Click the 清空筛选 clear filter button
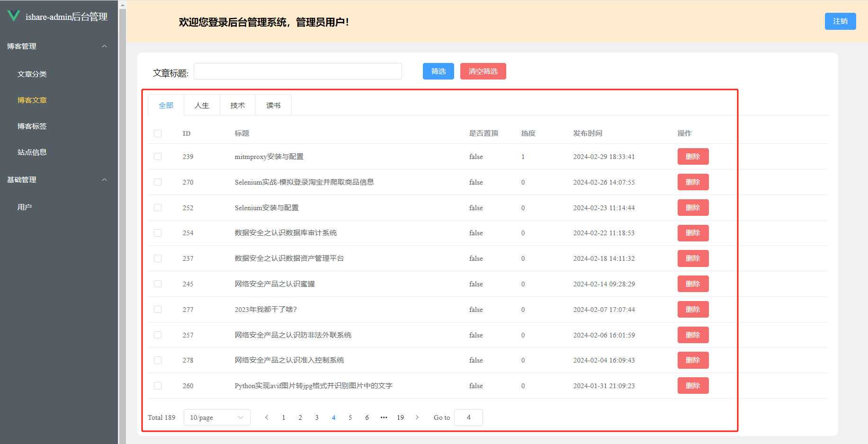This screenshot has height=444, width=868. 483,71
